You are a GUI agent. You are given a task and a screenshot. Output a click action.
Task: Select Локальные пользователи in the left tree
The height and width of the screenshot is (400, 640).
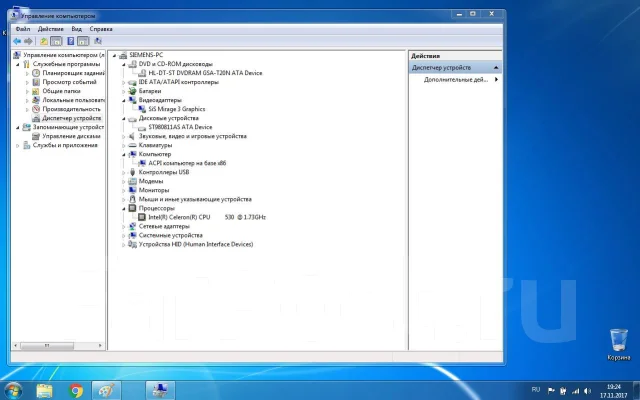(x=73, y=100)
